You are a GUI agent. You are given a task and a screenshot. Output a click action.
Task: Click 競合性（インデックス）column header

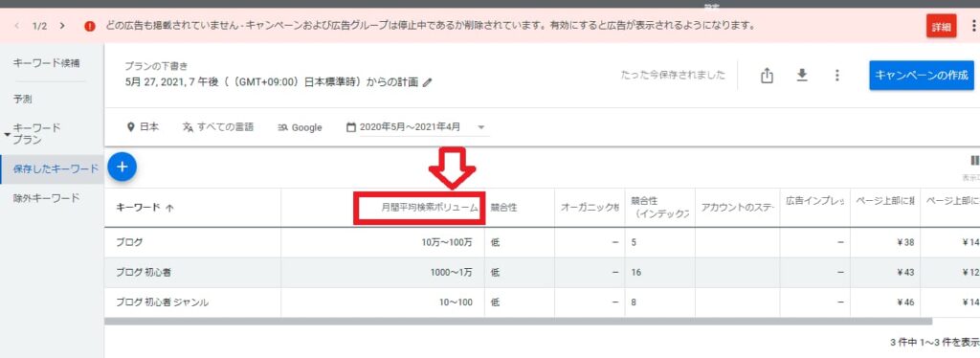660,208
